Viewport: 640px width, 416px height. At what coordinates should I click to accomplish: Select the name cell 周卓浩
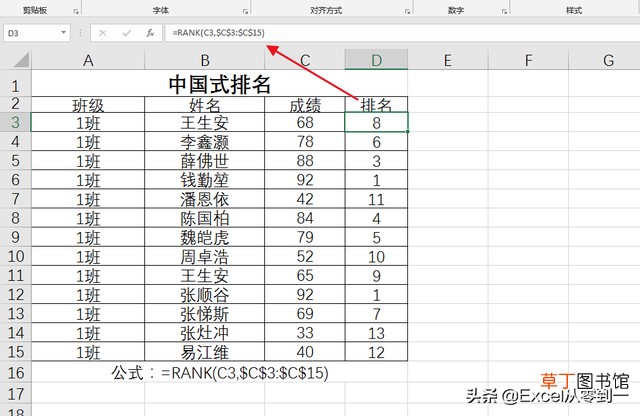204,256
